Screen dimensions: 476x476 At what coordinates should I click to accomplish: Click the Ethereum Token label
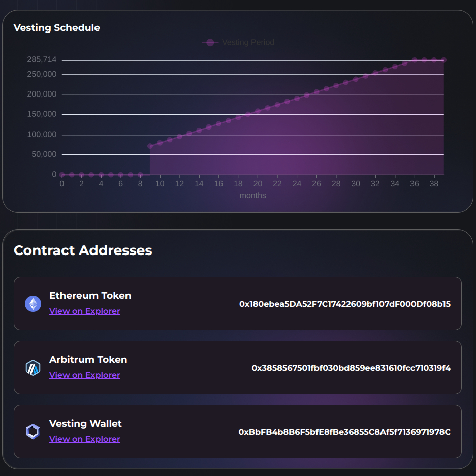coord(90,296)
